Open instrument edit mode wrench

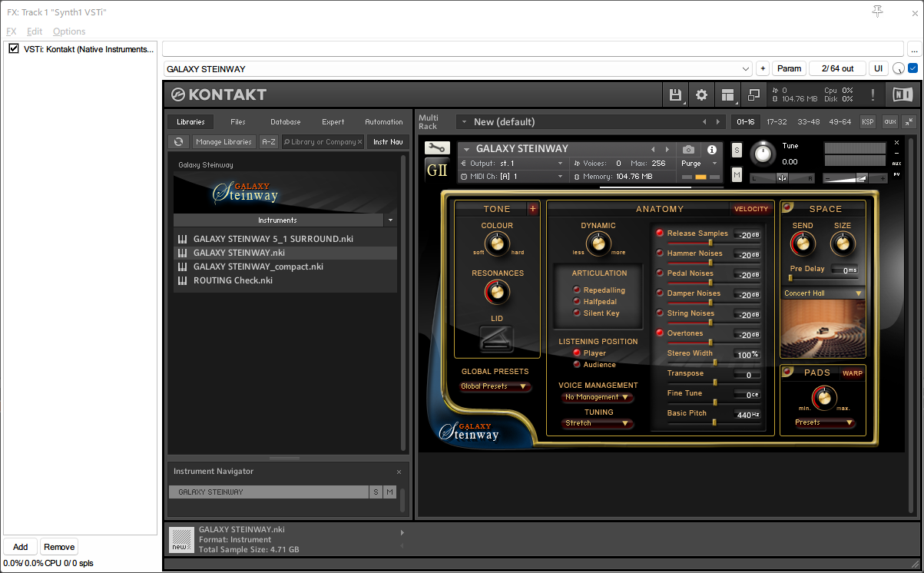(436, 148)
